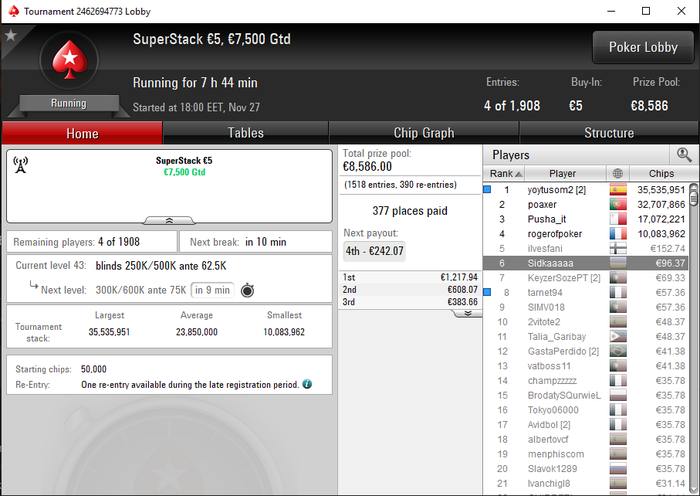Sort by the Chips column header
Viewport: 700px width, 496px height.
pos(664,173)
